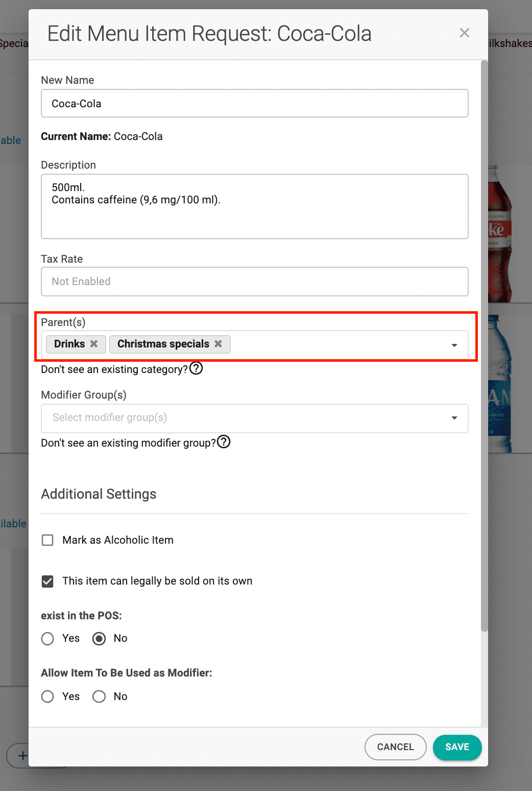Screen dimensions: 532x791
Task: Expand the Parent(s) dropdown arrow
Action: 454,345
